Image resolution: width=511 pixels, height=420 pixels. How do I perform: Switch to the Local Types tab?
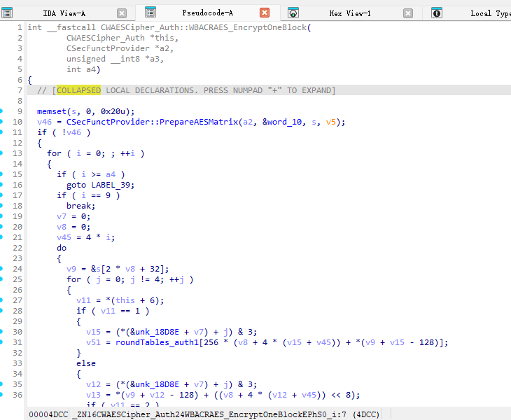491,13
